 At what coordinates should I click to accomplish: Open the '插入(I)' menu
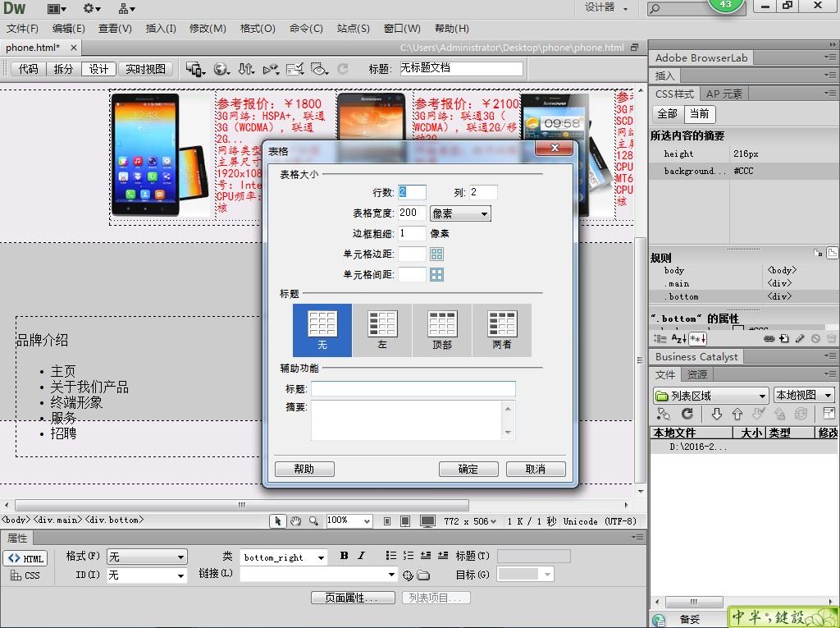(161, 28)
